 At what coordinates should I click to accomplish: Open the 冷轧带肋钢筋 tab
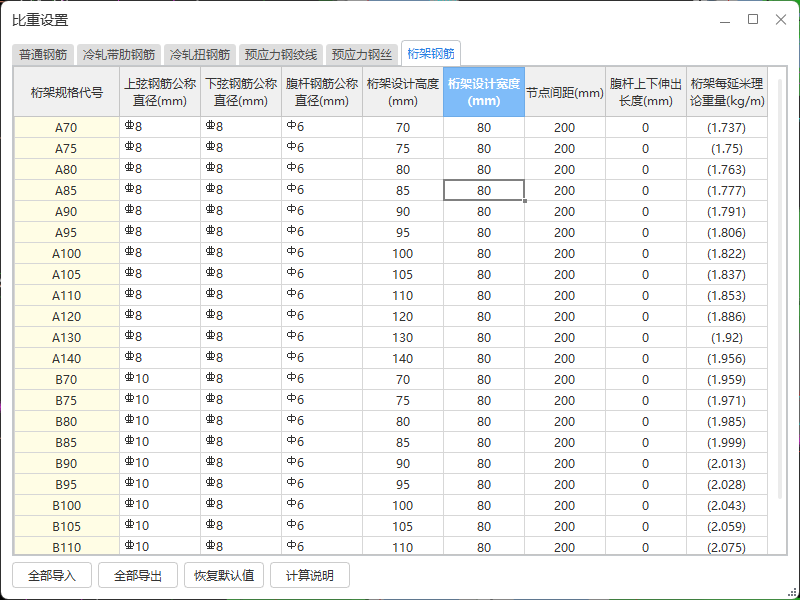click(x=119, y=55)
